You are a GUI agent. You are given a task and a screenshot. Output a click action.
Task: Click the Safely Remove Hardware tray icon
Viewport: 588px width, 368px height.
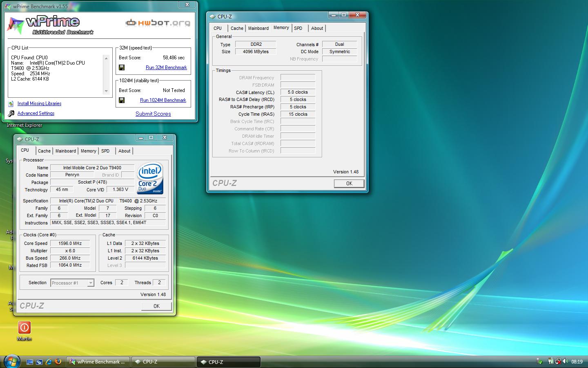click(x=540, y=361)
